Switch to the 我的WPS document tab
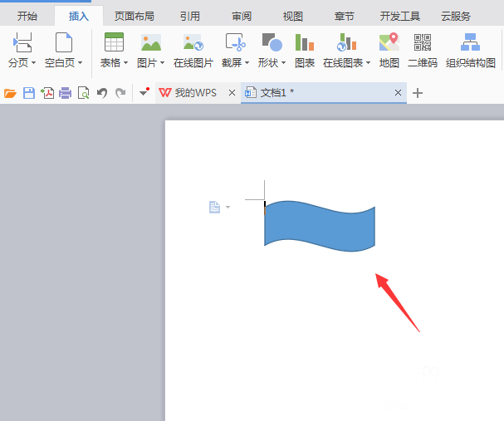The image size is (504, 421). pos(188,93)
